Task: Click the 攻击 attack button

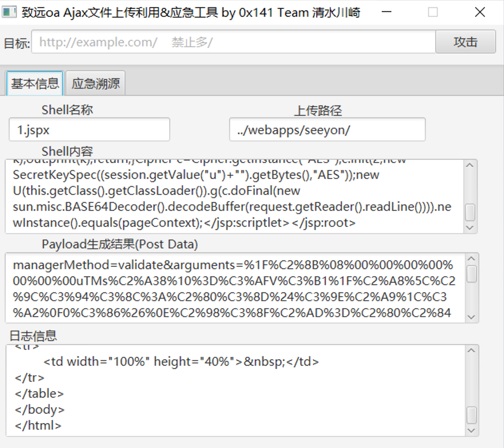Action: [x=465, y=42]
